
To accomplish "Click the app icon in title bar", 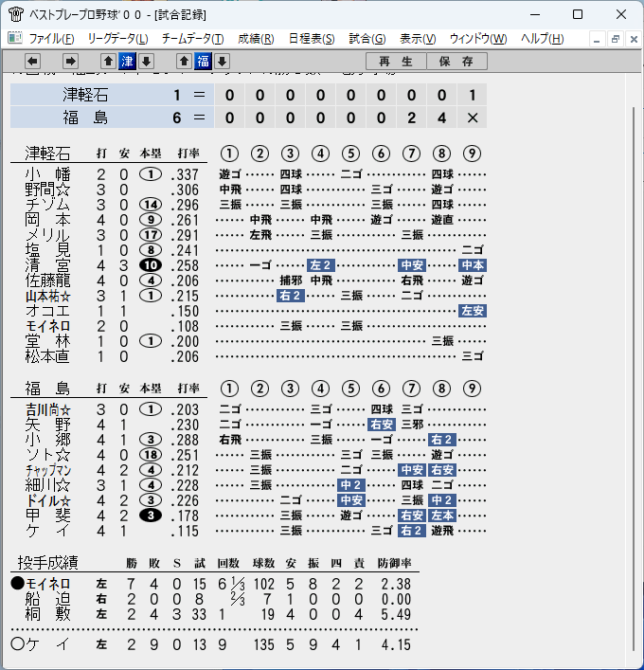I will pyautogui.click(x=15, y=15).
